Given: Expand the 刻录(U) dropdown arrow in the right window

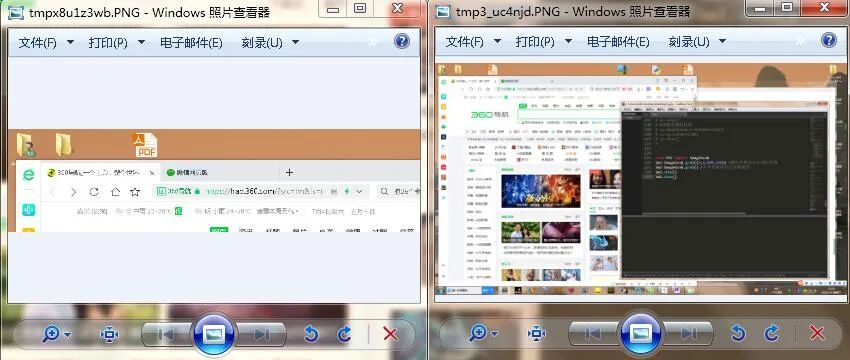Looking at the screenshot, I should (x=723, y=41).
